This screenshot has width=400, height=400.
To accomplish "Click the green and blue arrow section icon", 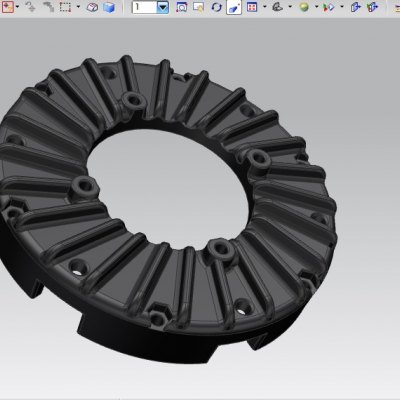I will pyautogui.click(x=373, y=7).
